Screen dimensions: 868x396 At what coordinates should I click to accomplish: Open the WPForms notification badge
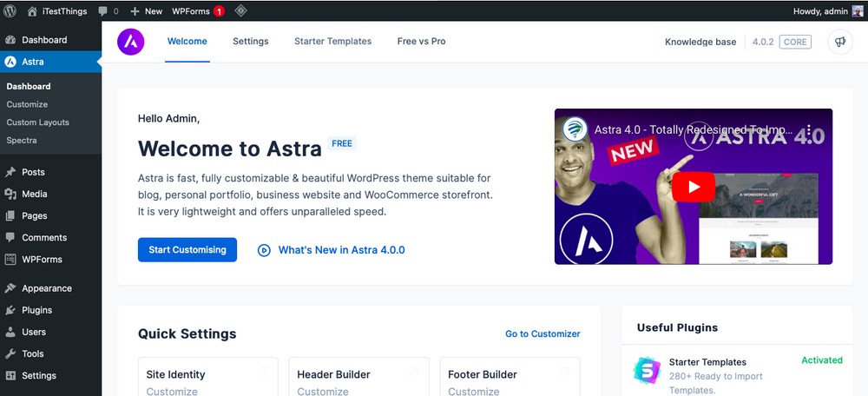[219, 11]
